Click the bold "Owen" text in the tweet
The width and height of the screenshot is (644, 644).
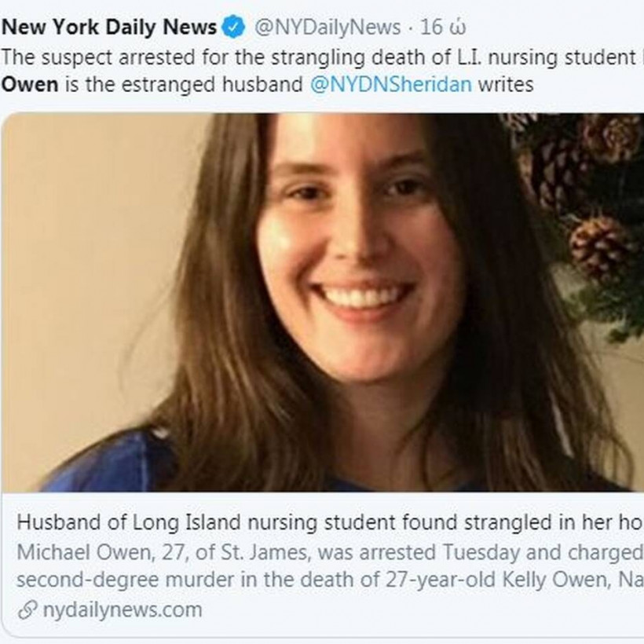coord(30,84)
